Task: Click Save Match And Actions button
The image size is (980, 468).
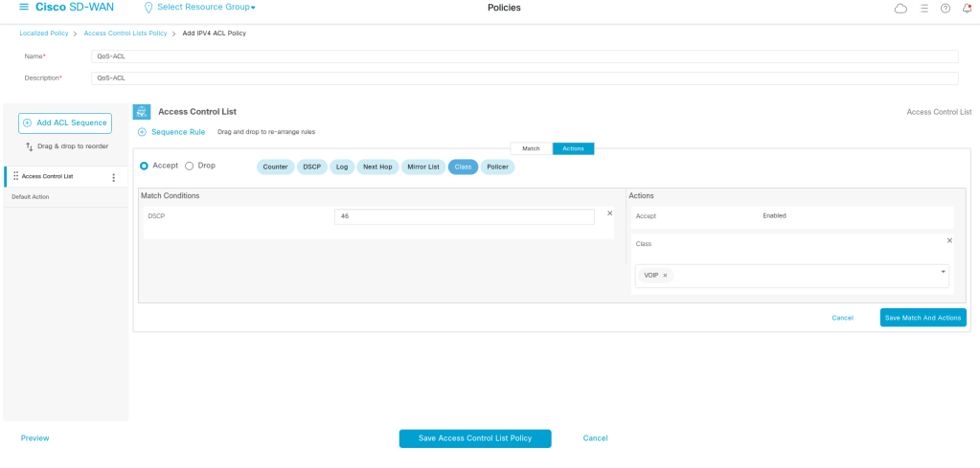Action: (x=923, y=318)
